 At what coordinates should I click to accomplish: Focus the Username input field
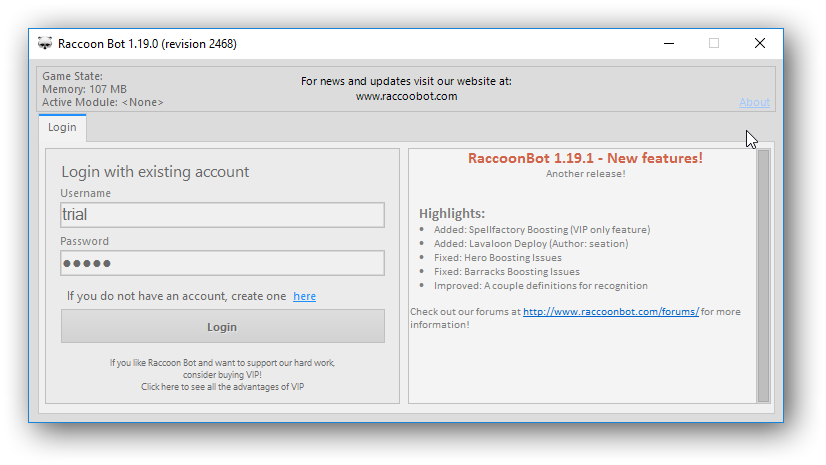[x=222, y=215]
